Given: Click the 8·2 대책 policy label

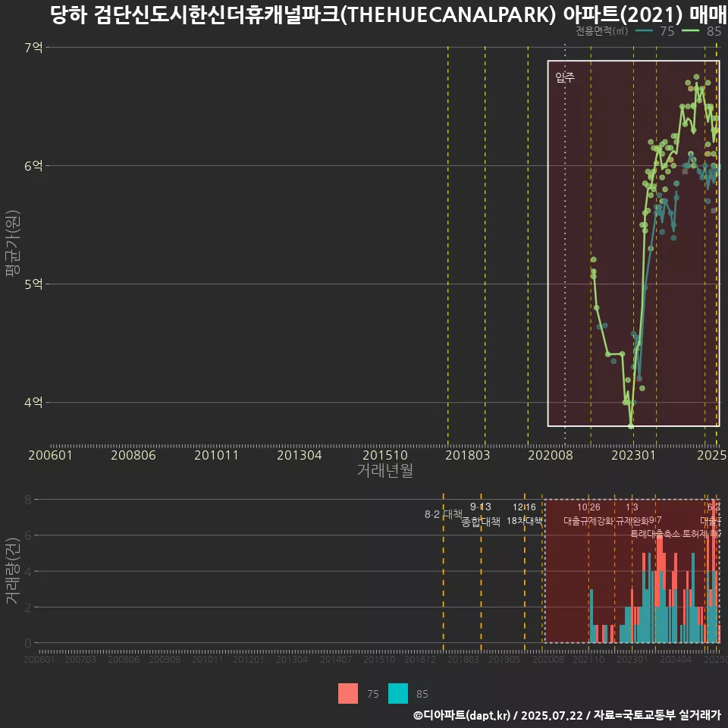Looking at the screenshot, I should click(444, 514).
